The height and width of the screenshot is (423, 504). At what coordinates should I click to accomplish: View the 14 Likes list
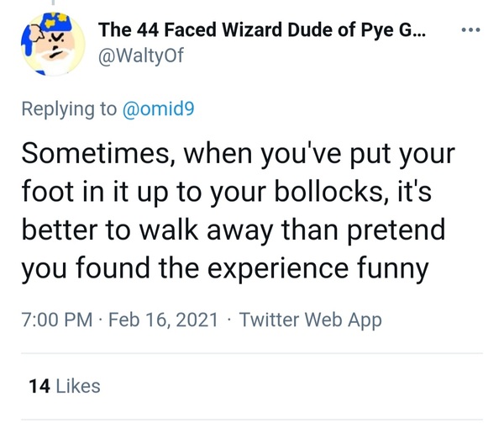coord(64,386)
